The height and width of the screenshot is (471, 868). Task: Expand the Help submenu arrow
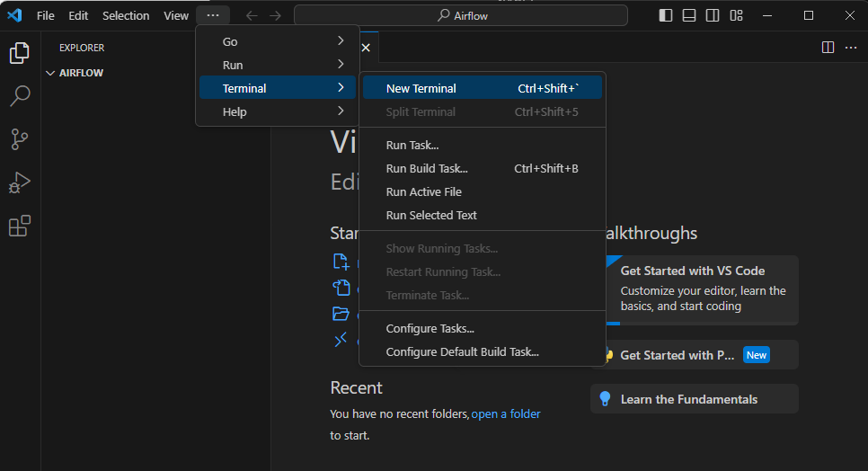341,111
